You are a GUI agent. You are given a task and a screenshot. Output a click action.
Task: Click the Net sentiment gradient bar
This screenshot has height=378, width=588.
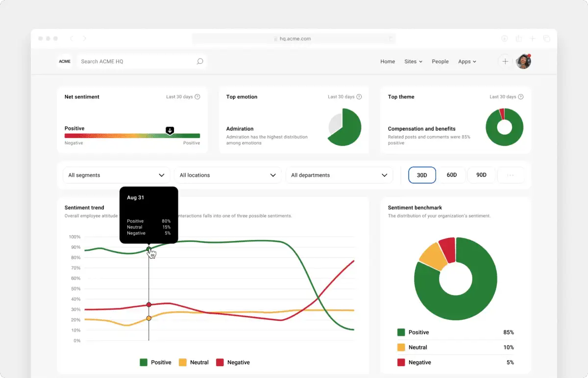tap(132, 136)
